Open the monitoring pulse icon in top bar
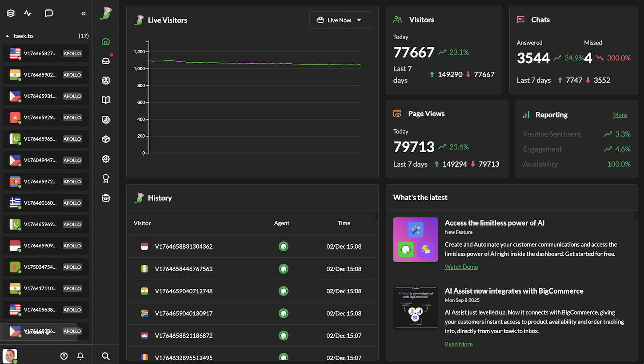Image resolution: width=644 pixels, height=364 pixels. point(27,13)
